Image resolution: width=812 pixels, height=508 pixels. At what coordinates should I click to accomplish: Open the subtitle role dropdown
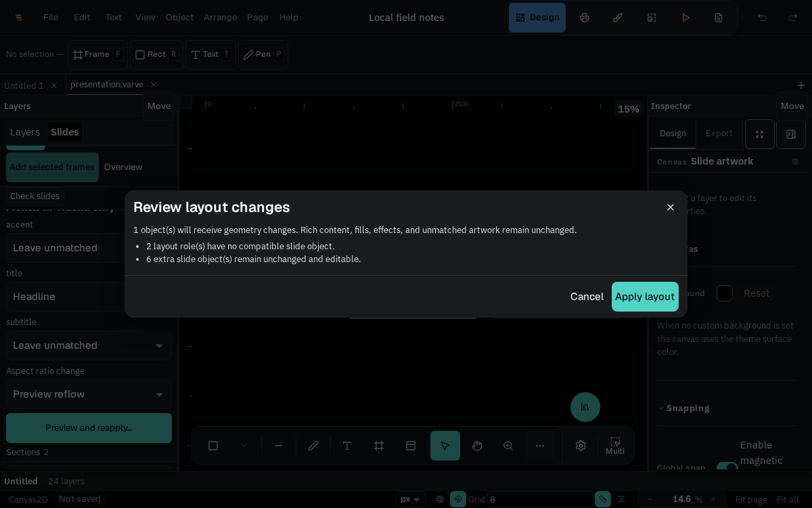coord(89,345)
